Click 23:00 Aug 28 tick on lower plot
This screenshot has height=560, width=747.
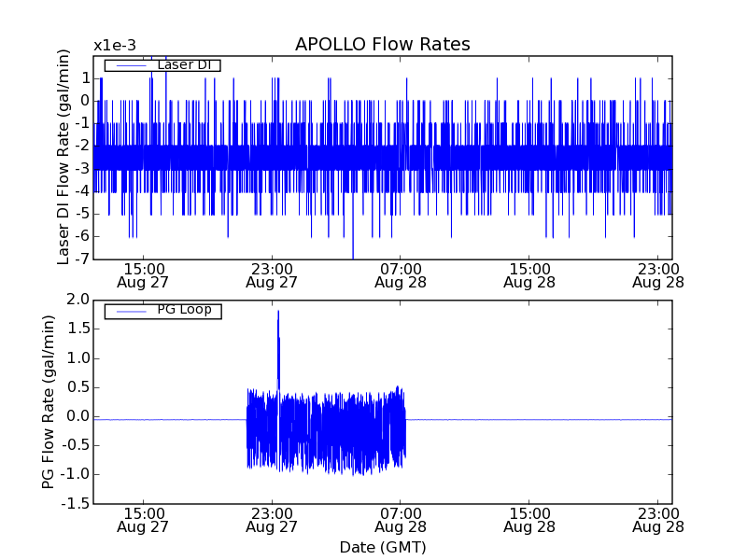coord(658,520)
